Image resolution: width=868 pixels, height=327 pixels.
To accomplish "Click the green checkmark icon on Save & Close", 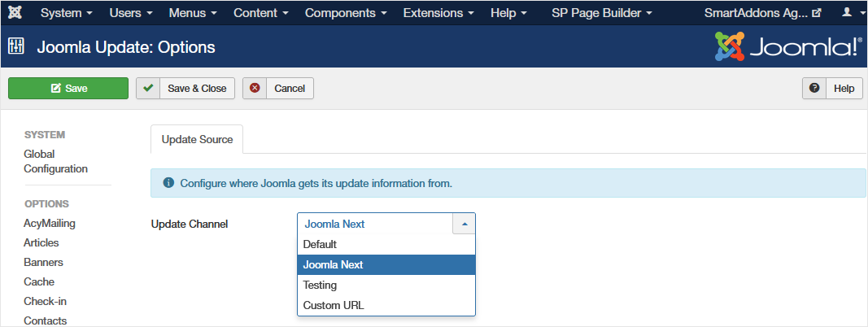I will coord(148,88).
